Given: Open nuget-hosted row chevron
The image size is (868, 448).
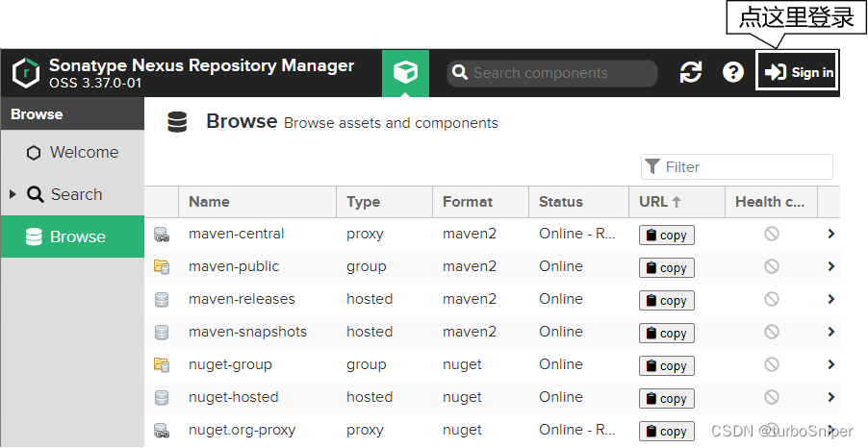Looking at the screenshot, I should pyautogui.click(x=830, y=397).
